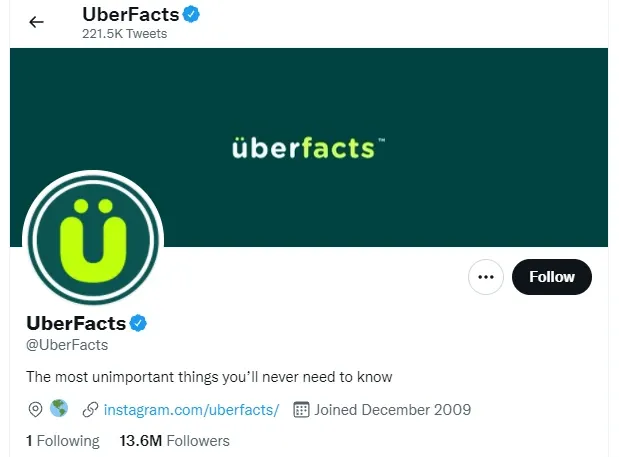The width and height of the screenshot is (619, 457).
Task: Click the calendar icon beside the join date
Action: (300, 409)
